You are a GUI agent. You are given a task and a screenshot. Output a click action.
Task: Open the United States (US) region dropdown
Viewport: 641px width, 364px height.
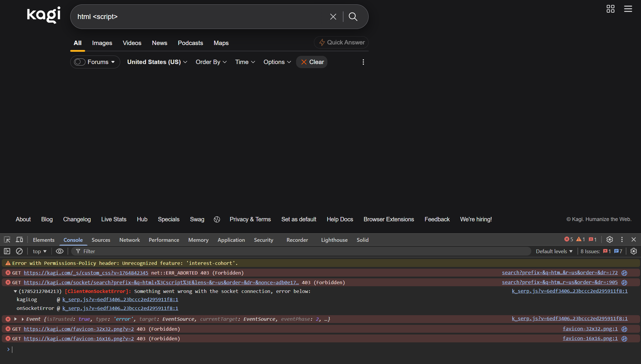click(157, 62)
